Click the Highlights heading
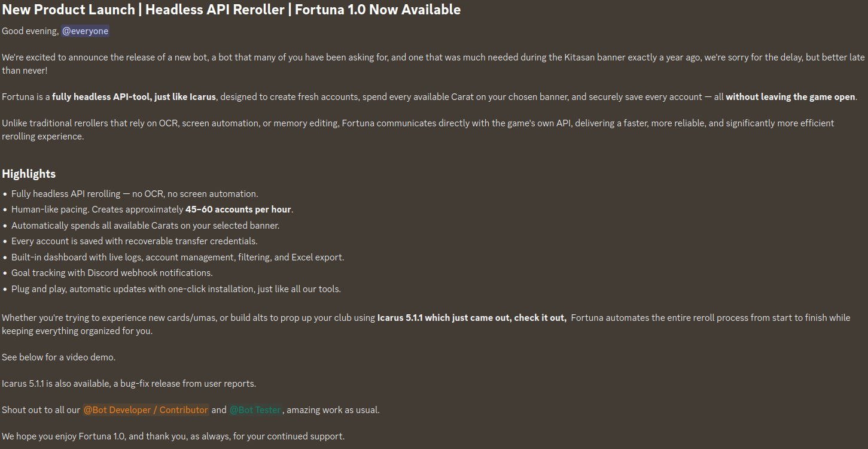Image resolution: width=868 pixels, height=449 pixels. pyautogui.click(x=29, y=174)
